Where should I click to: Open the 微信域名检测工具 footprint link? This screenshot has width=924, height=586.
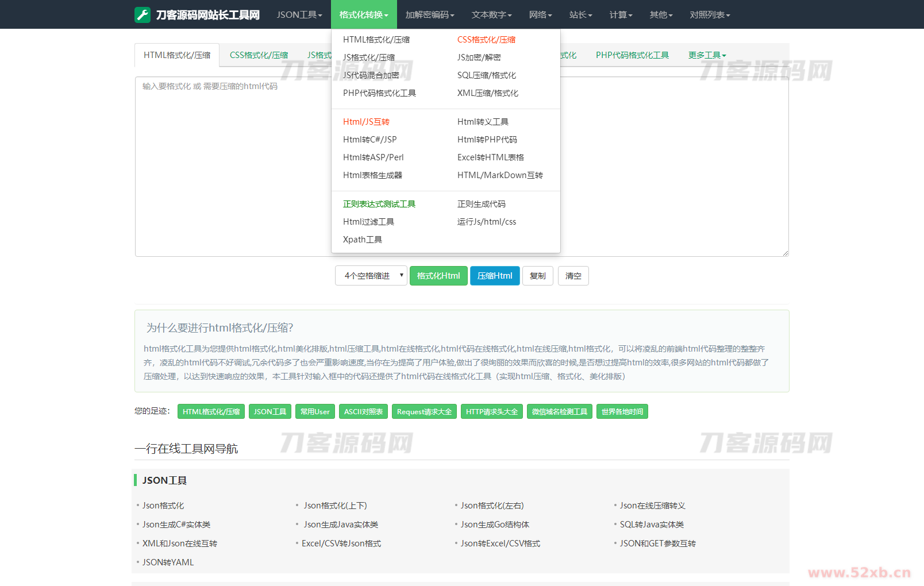pos(559,411)
